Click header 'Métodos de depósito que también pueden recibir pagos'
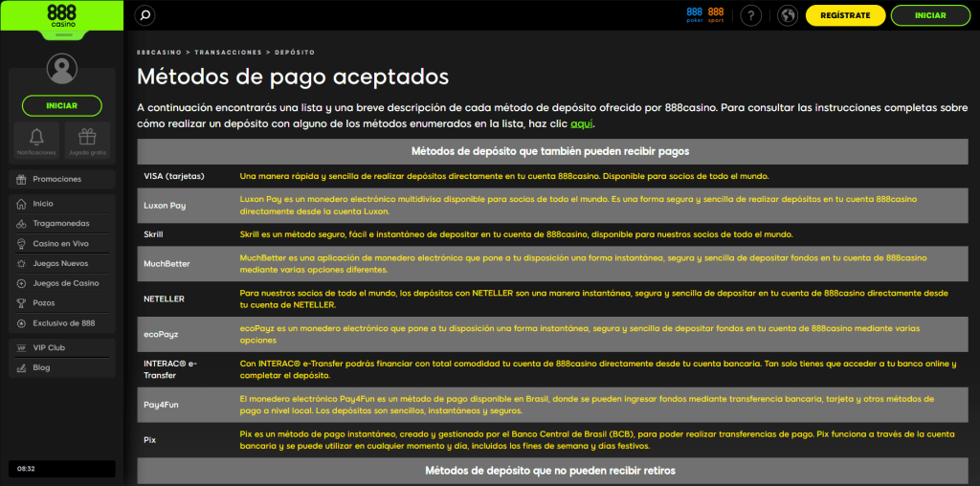 pyautogui.click(x=550, y=151)
